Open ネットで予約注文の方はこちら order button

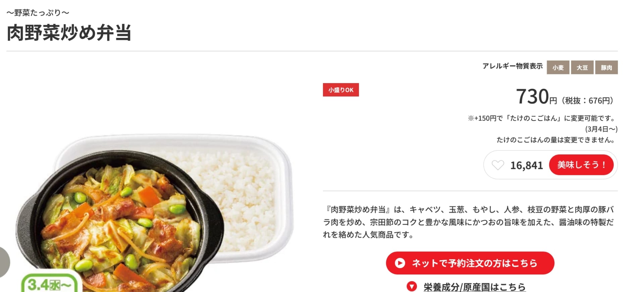point(470,263)
